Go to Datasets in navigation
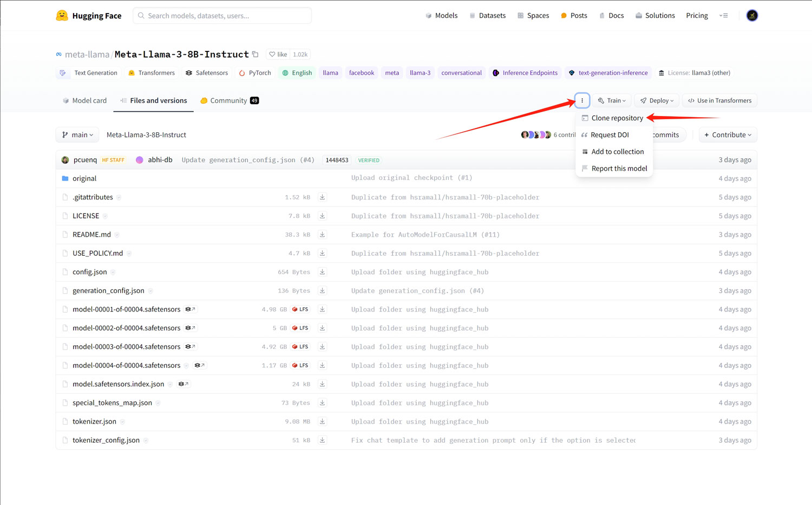 (487, 16)
